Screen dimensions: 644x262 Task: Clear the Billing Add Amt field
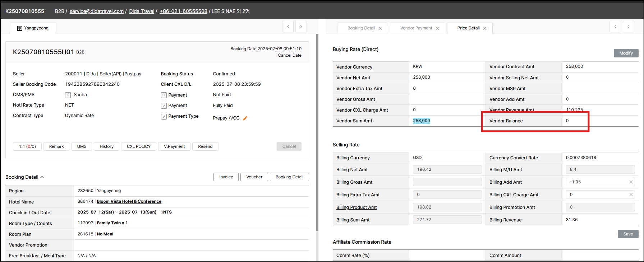(x=631, y=182)
